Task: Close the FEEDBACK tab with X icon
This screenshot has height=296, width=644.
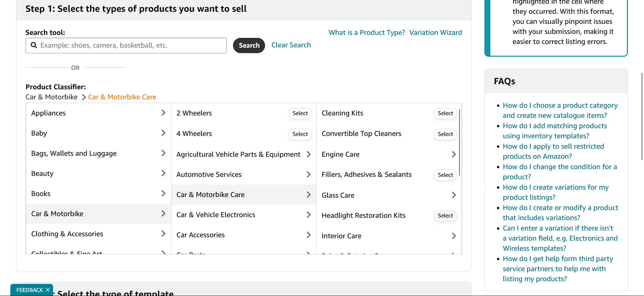Action: (x=48, y=290)
